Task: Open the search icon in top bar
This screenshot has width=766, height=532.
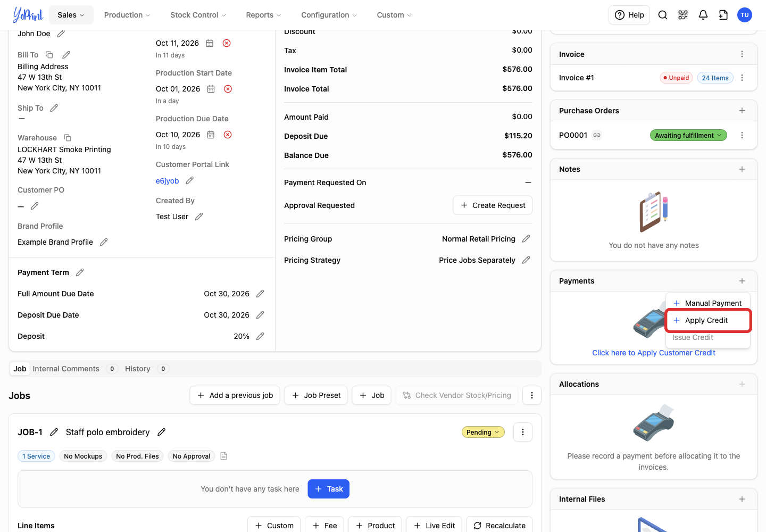Action: click(663, 15)
